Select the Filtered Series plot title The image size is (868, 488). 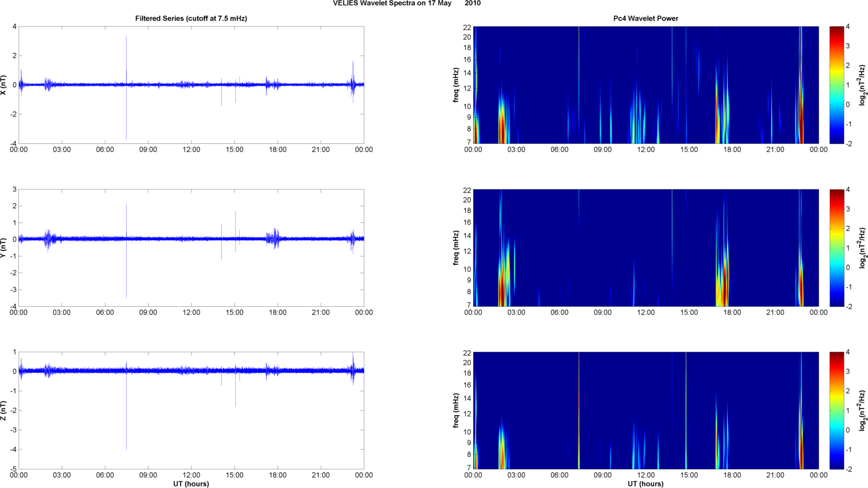click(191, 18)
